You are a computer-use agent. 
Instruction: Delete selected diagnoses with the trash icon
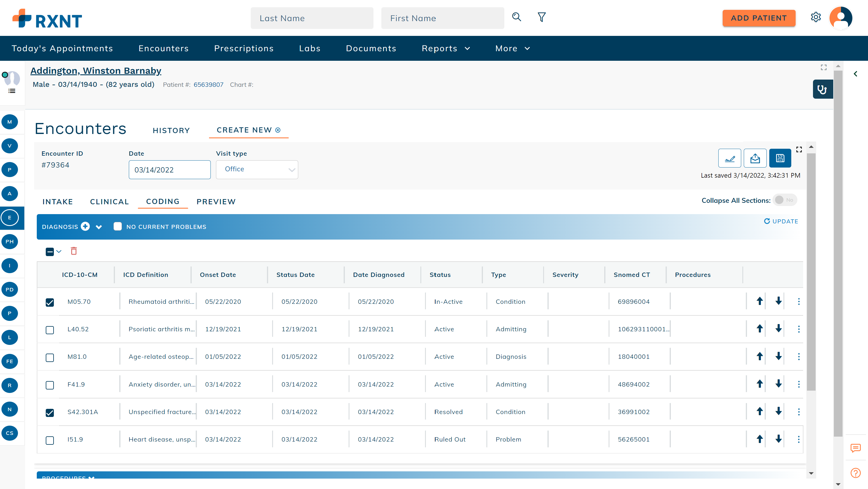click(74, 251)
